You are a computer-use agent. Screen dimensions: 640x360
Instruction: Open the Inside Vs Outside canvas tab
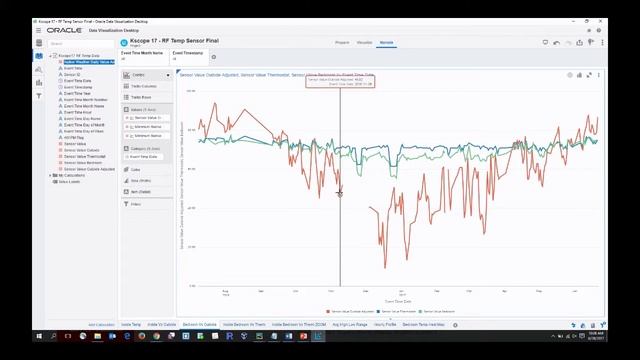(162, 324)
